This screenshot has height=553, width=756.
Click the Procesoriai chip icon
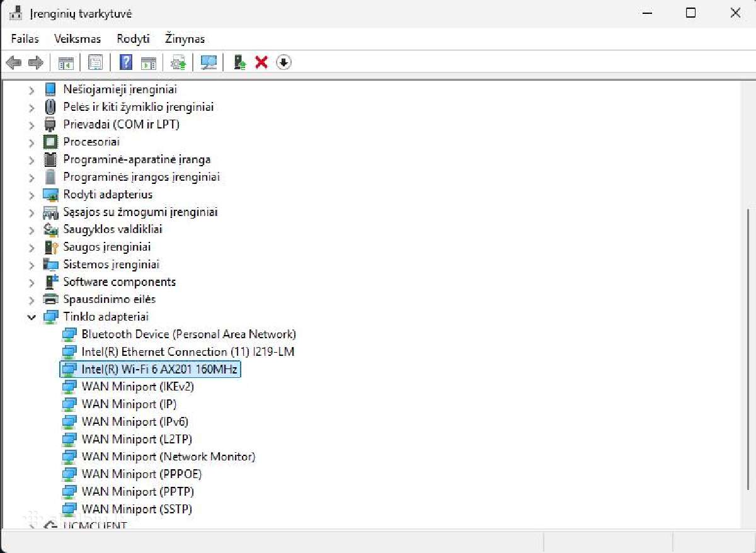point(50,142)
